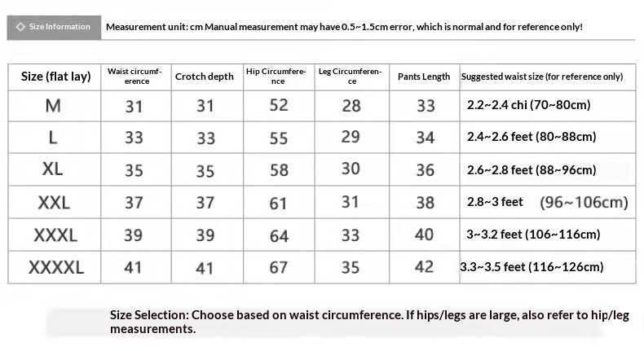This screenshot has height=351, width=644.
Task: Select the M size row label
Action: pyautogui.click(x=53, y=106)
